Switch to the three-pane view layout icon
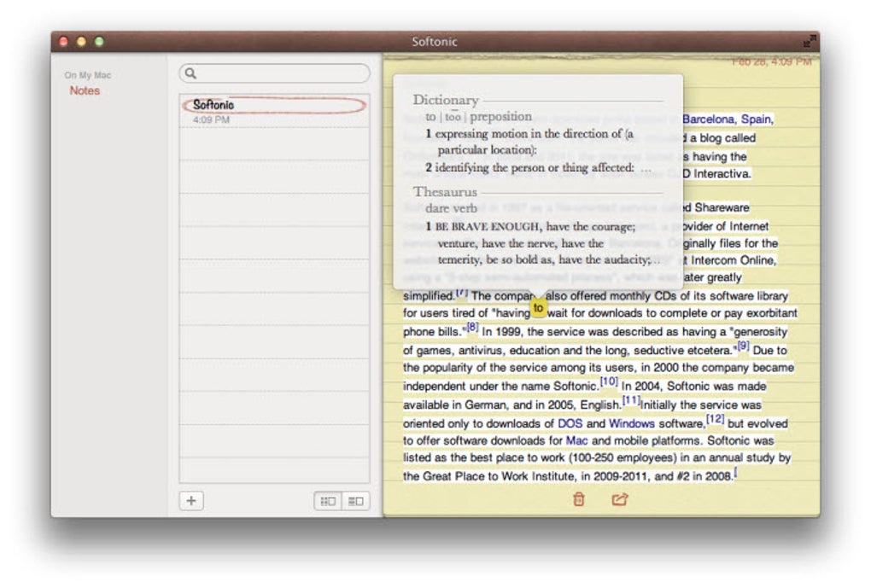The height and width of the screenshot is (588, 871). click(328, 502)
